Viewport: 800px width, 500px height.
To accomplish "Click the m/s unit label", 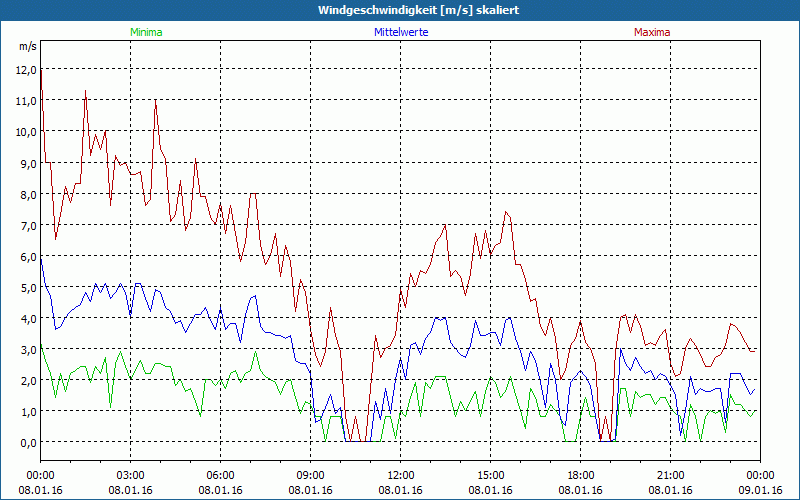I will [x=27, y=46].
